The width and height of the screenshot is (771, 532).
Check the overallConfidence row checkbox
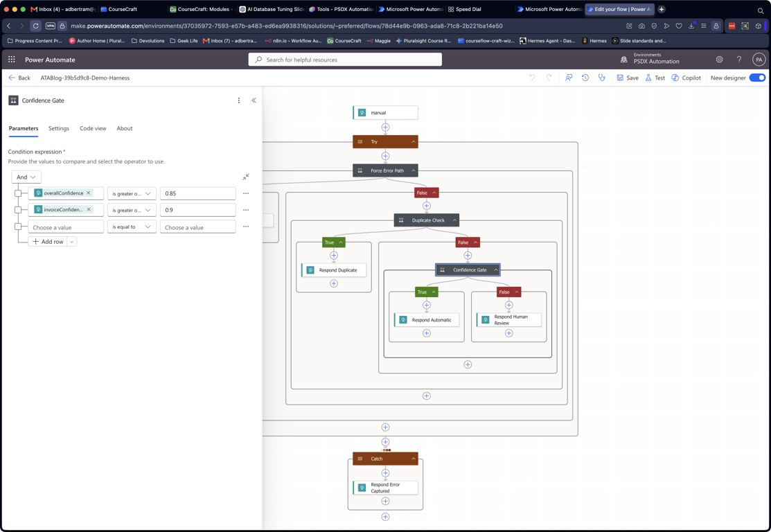tap(18, 193)
